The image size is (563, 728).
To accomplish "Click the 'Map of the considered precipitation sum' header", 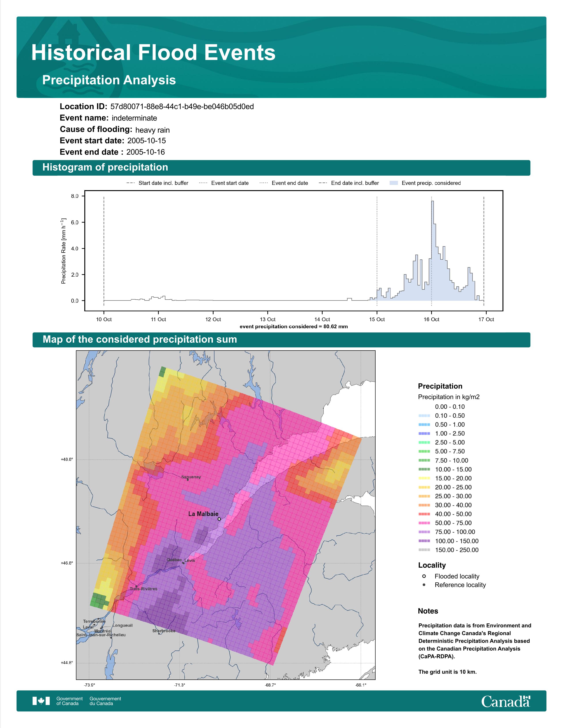I will (x=281, y=339).
